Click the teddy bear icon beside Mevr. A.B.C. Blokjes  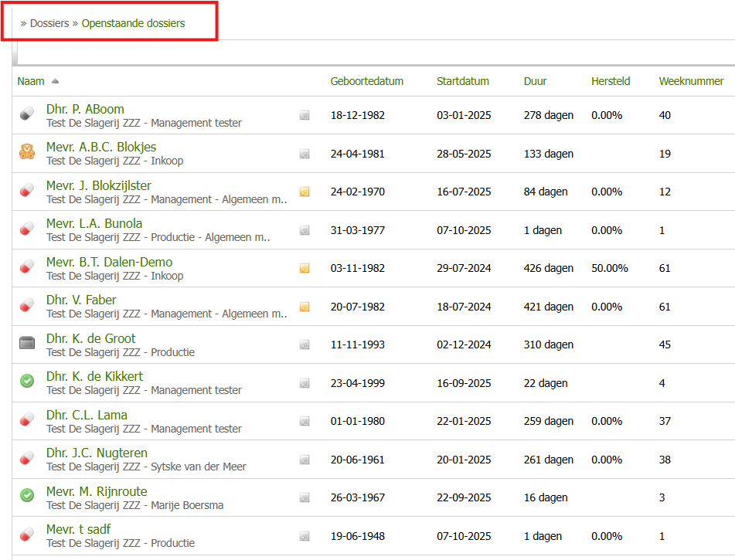click(x=27, y=152)
